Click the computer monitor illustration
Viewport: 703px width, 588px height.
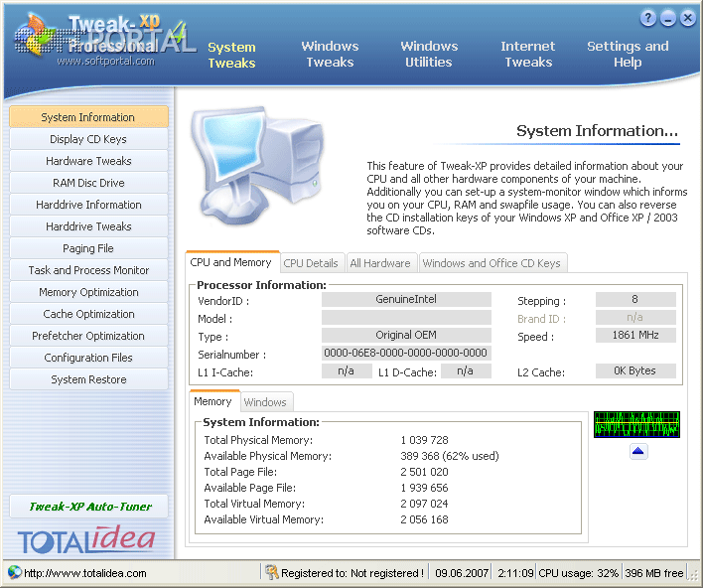(257, 164)
